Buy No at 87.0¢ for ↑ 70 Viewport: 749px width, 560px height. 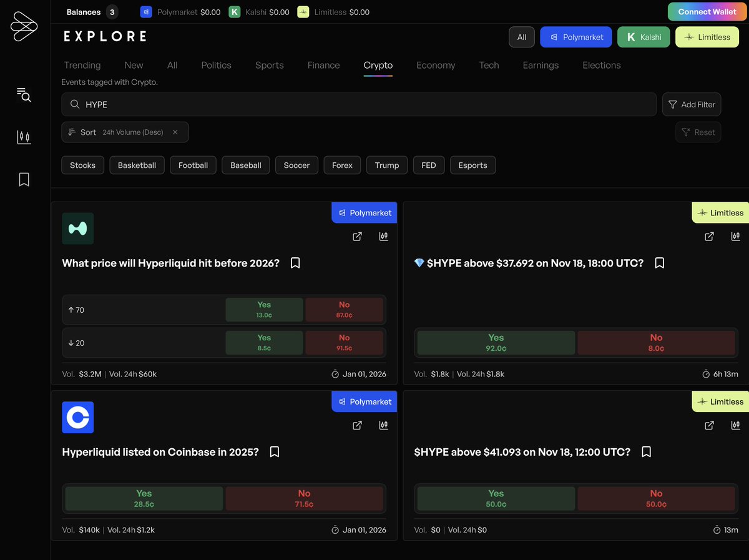[344, 310]
